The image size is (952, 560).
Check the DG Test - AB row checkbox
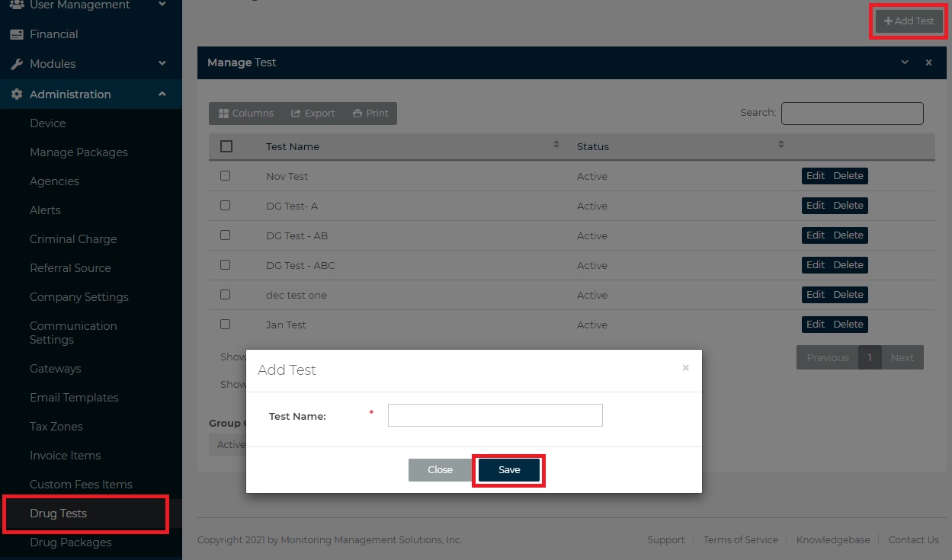pos(225,235)
